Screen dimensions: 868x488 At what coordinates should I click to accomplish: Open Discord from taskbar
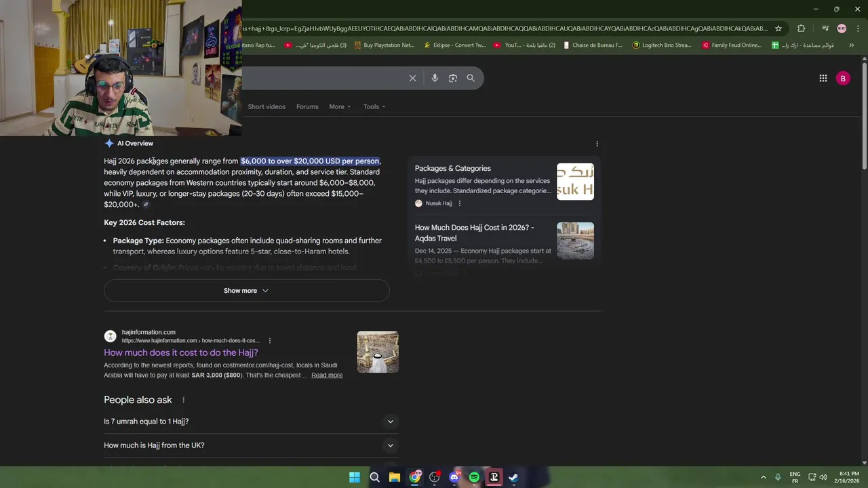pos(454,477)
